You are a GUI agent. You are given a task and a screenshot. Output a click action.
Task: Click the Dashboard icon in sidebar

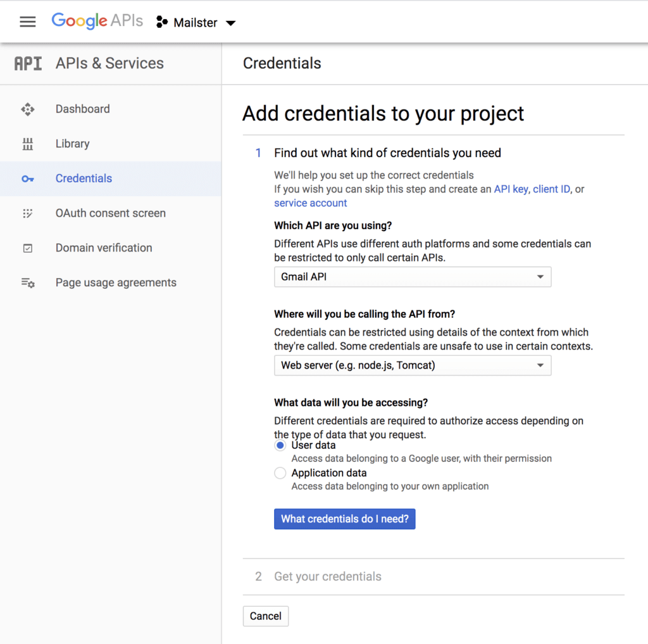[x=28, y=110]
